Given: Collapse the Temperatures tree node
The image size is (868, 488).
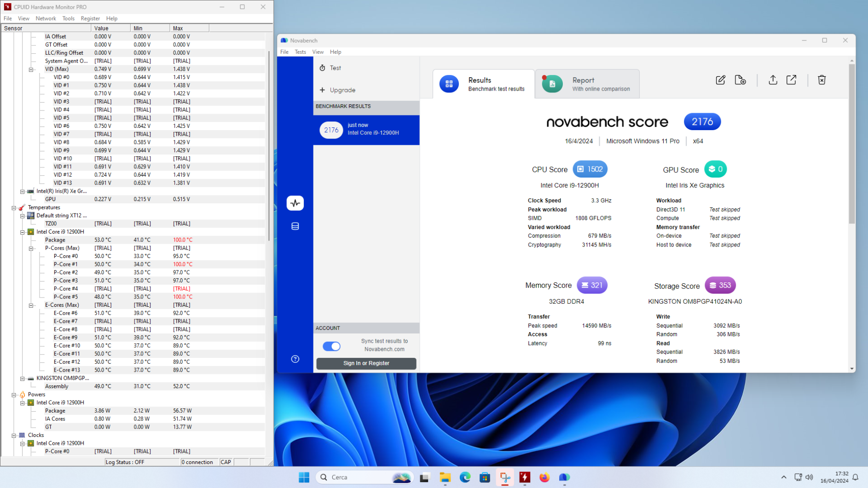Looking at the screenshot, I should 14,208.
